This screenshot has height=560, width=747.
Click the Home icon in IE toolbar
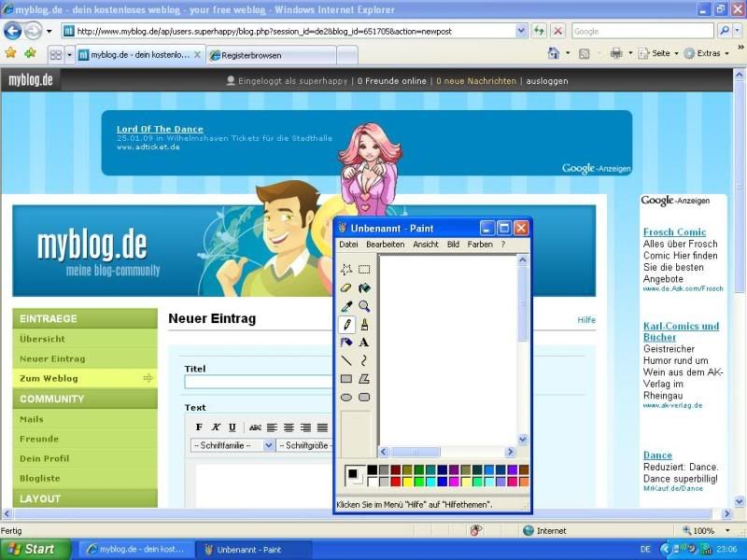point(553,53)
